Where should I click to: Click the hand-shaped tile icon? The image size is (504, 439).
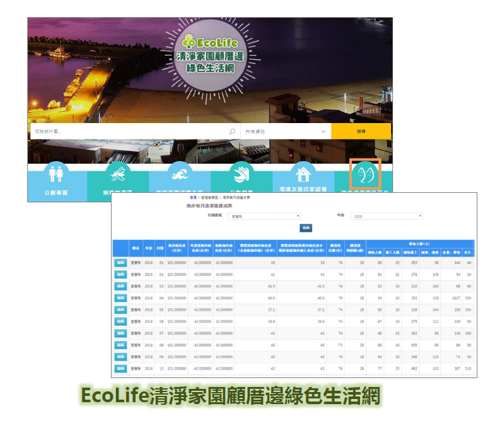[240, 173]
